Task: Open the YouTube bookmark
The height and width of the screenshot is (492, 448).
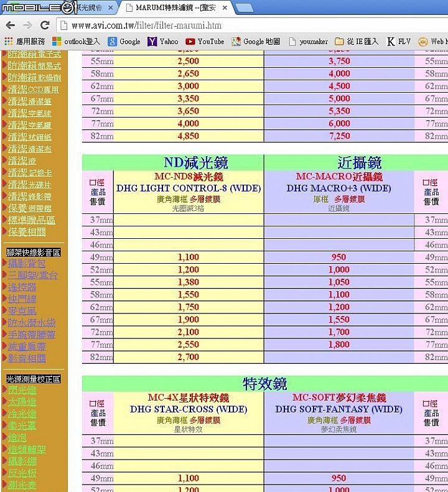Action: (205, 42)
